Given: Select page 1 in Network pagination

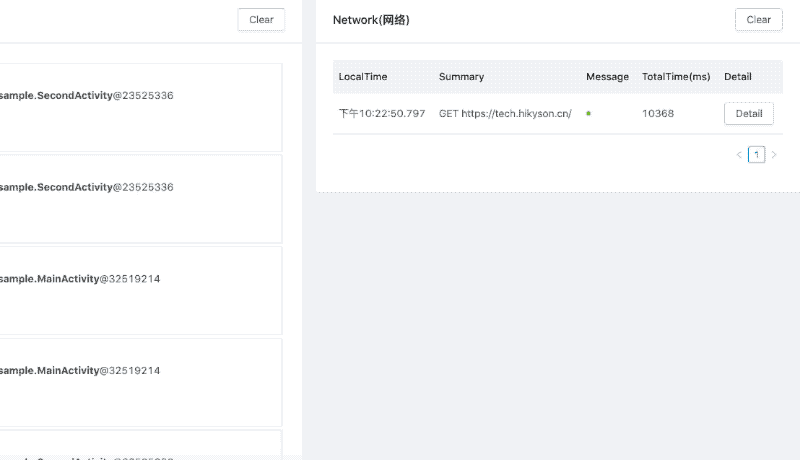Looking at the screenshot, I should click(757, 155).
